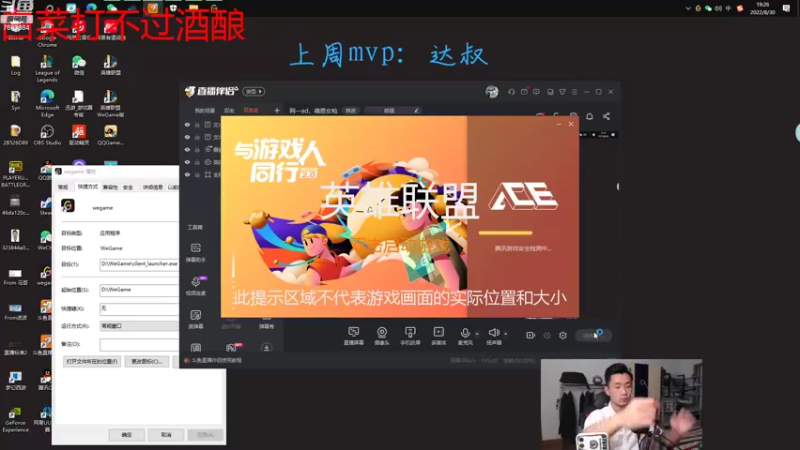Screen dimensions: 800x450
Task: Open the PK tool icon
Action: click(x=231, y=348)
